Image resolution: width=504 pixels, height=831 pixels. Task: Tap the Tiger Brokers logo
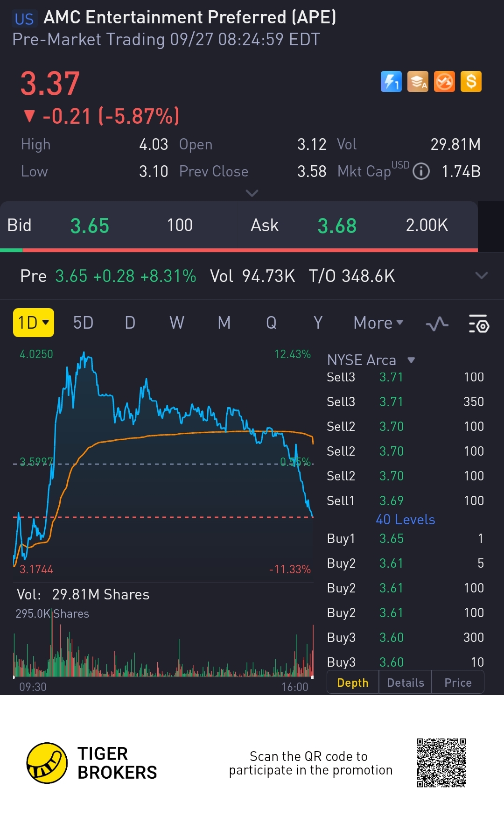(92, 763)
